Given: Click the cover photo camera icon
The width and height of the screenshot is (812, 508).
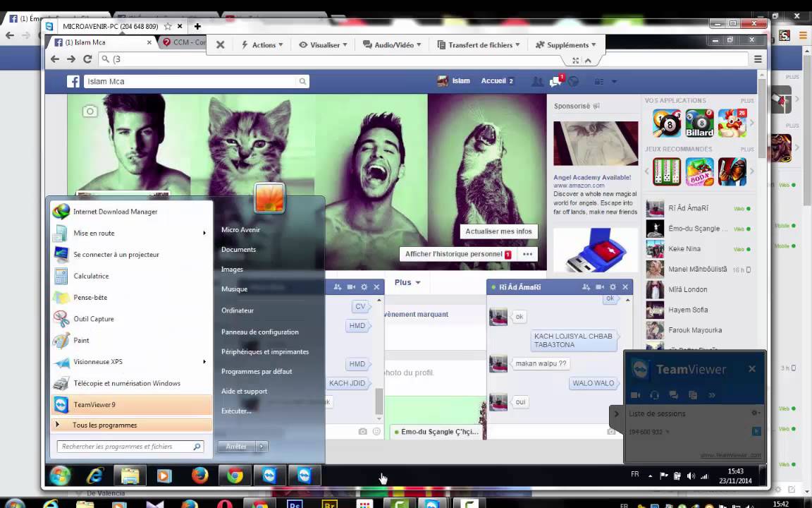Looking at the screenshot, I should click(90, 111).
